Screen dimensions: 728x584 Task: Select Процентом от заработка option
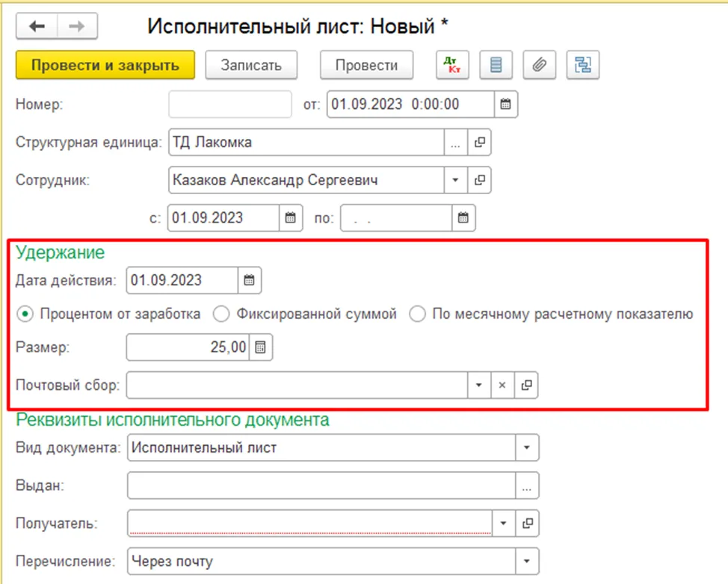point(108,314)
